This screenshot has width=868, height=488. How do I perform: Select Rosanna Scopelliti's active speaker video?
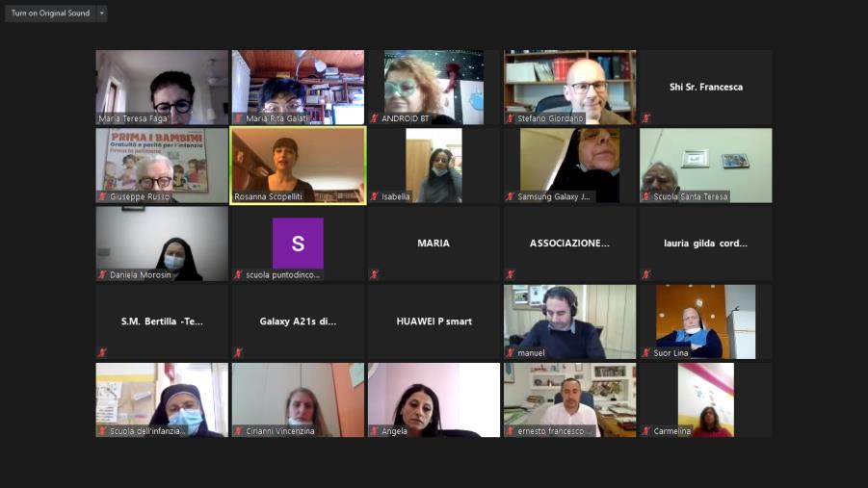point(298,166)
